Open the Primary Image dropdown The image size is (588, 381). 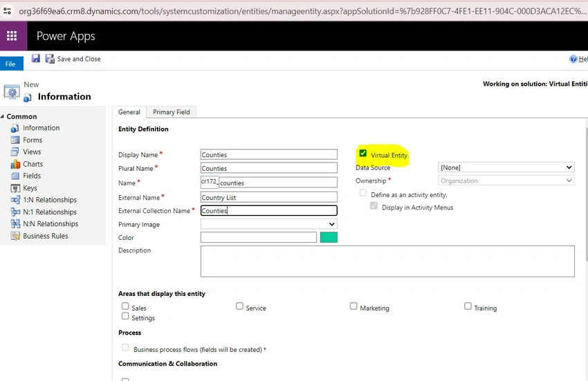[268, 224]
